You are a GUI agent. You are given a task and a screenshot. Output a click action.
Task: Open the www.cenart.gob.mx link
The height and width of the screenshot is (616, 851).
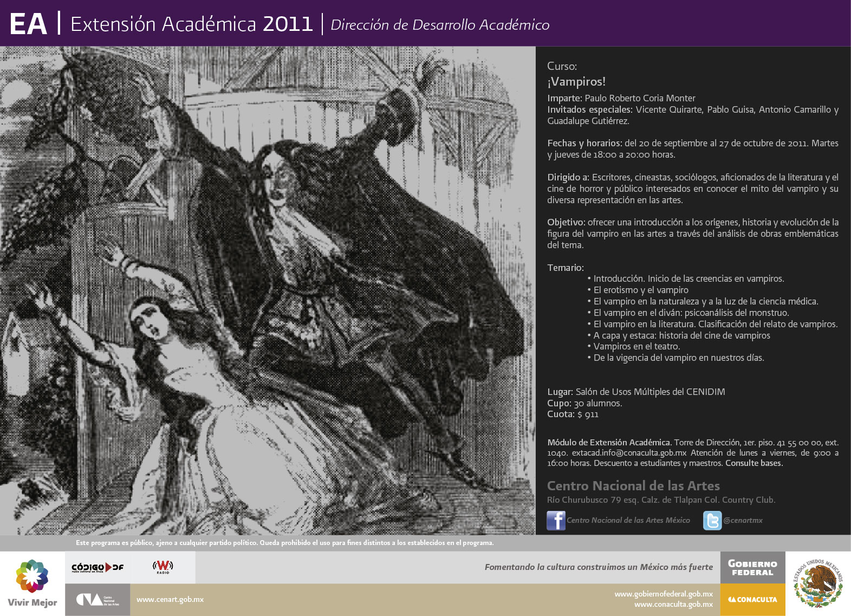(x=170, y=599)
